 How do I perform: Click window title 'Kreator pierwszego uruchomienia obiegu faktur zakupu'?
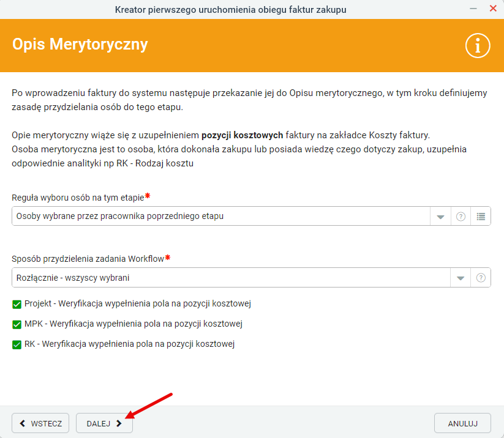coord(230,10)
